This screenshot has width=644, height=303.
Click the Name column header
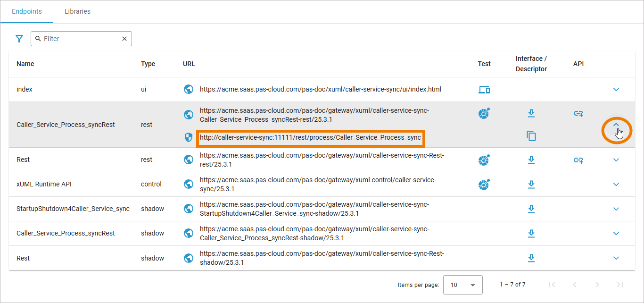(25, 64)
